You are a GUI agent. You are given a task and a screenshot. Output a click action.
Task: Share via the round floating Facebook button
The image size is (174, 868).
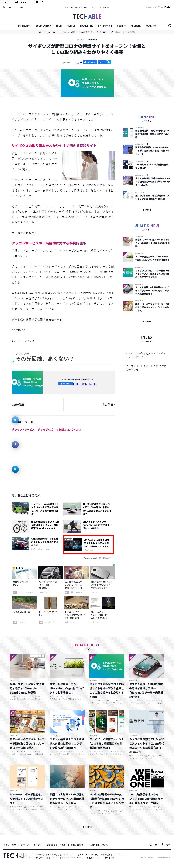tap(15, 445)
